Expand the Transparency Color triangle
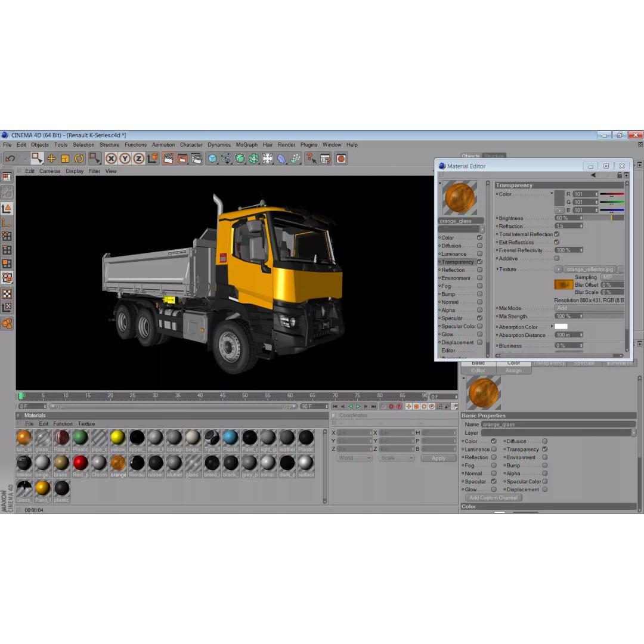This screenshot has height=644, width=644. pos(552,193)
